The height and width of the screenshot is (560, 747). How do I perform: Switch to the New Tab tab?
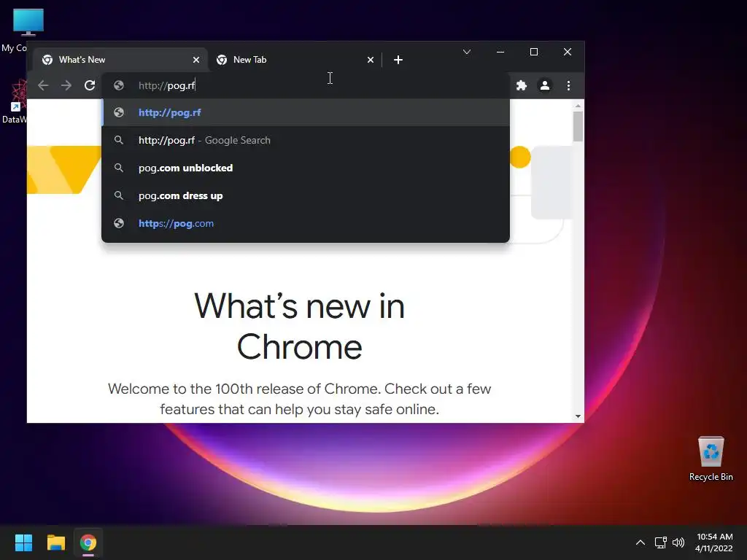pos(295,60)
